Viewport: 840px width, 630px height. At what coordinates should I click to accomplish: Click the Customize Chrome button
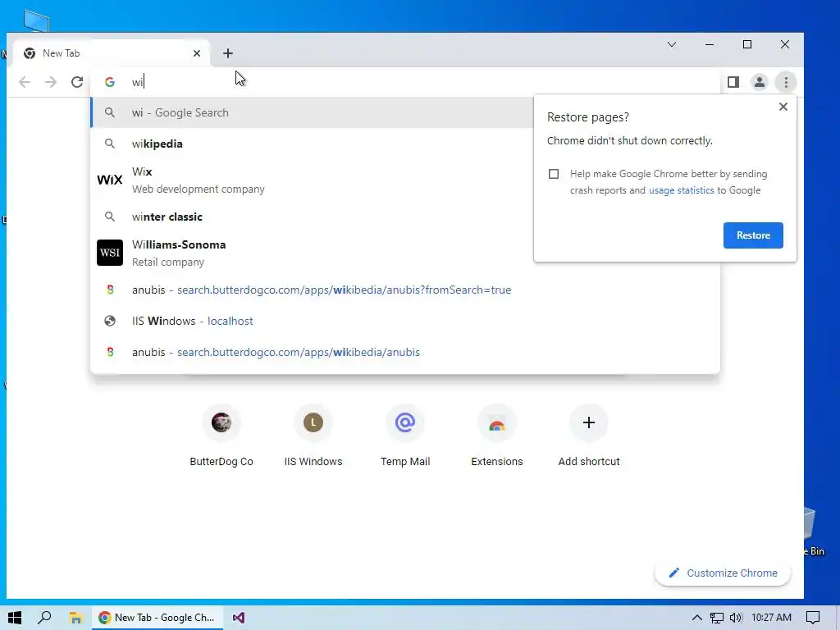723,573
